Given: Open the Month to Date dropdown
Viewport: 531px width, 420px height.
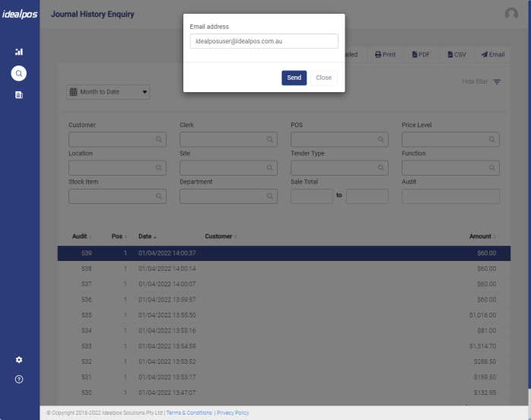Looking at the screenshot, I should [108, 92].
